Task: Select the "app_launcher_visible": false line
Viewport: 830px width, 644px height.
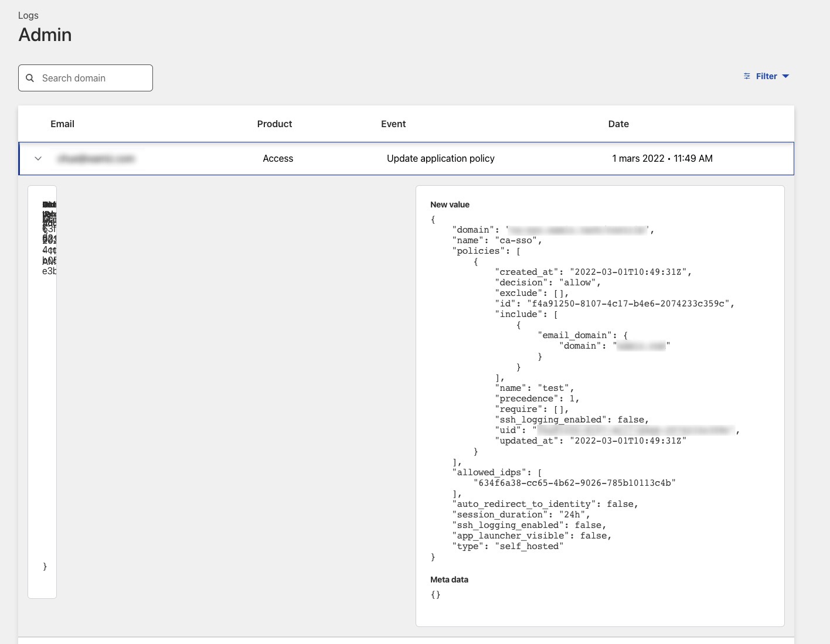Action: 532,536
